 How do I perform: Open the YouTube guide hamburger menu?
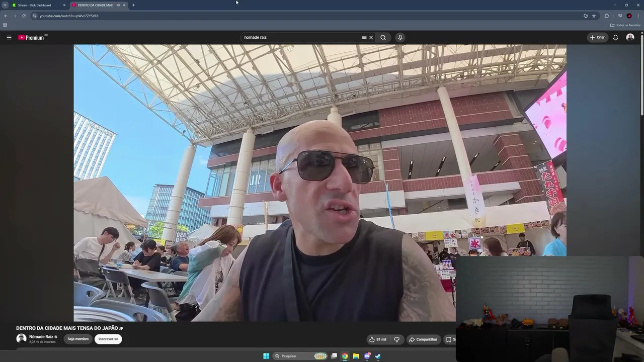click(9, 37)
